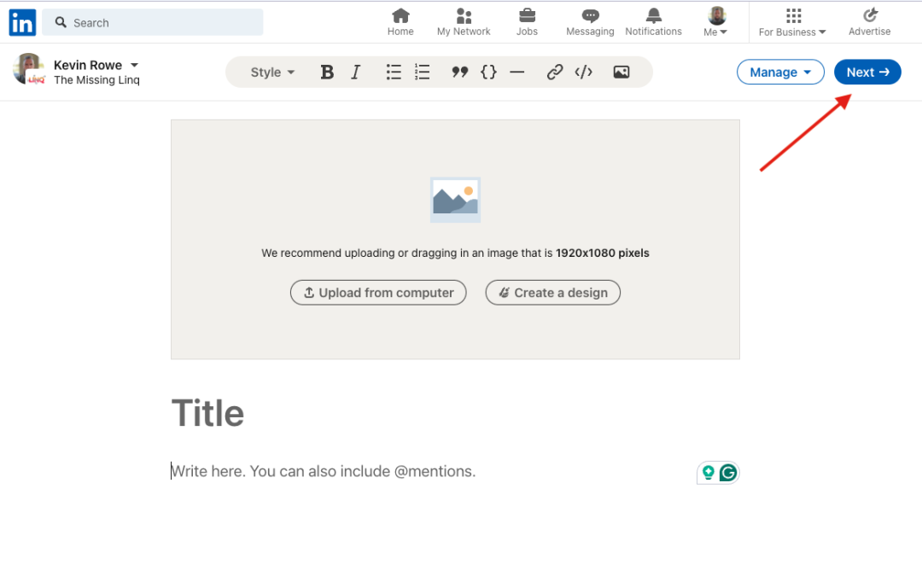Apply block quote formatting
Viewport: 922px width, 588px height.
(460, 73)
